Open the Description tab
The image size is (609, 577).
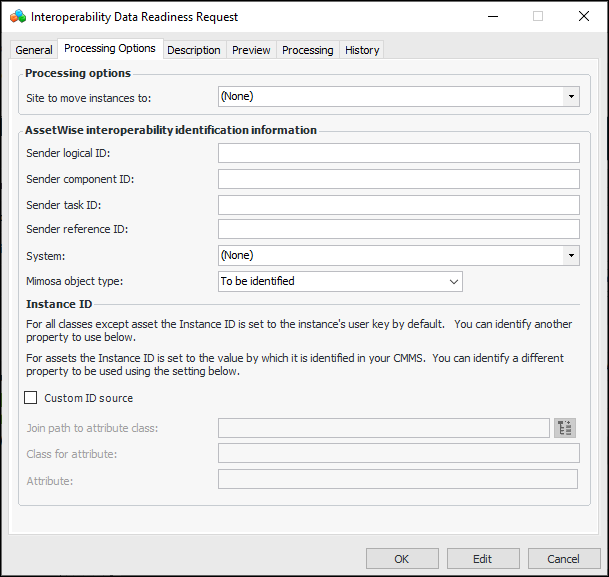tap(194, 50)
